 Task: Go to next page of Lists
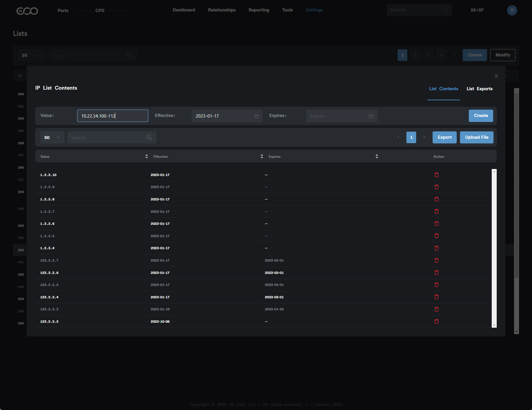(x=454, y=55)
